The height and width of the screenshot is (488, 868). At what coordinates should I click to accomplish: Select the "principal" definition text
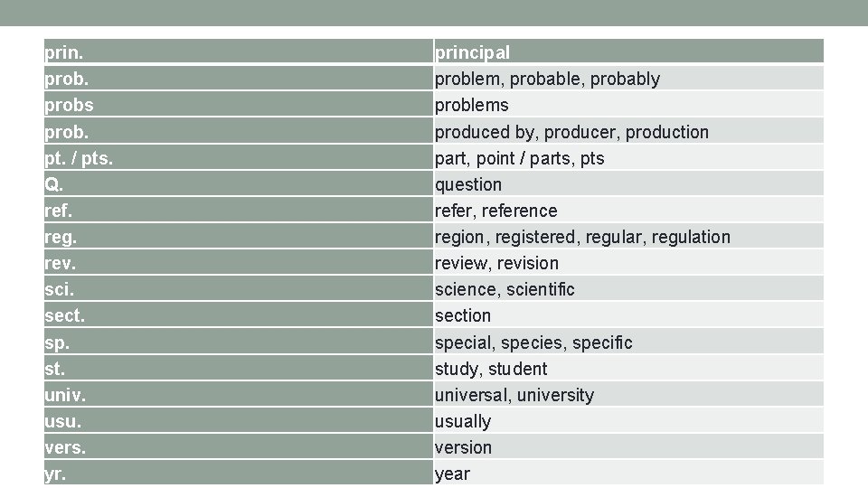tap(472, 52)
